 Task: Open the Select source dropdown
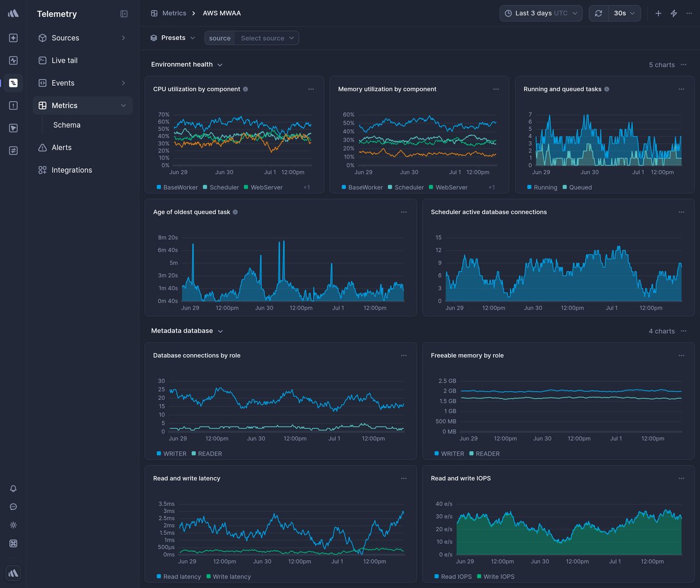tap(267, 38)
